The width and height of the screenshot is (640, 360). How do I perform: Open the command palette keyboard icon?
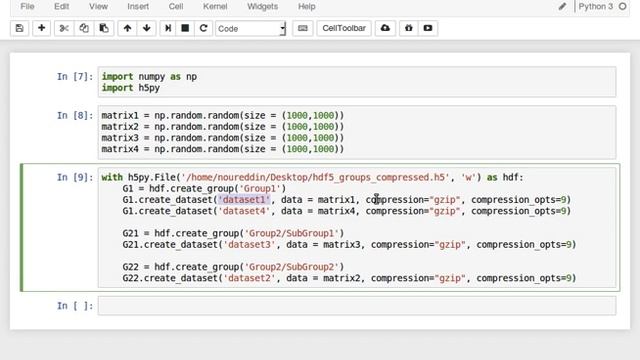pyautogui.click(x=302, y=28)
